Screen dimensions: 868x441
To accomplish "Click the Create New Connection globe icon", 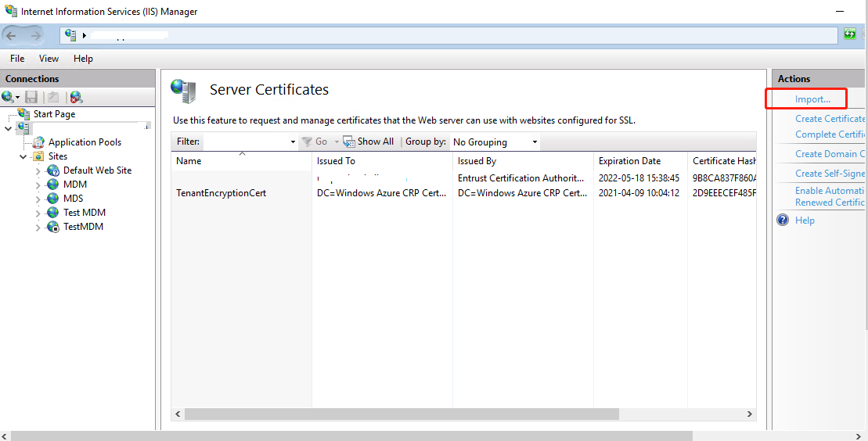I will coord(9,97).
